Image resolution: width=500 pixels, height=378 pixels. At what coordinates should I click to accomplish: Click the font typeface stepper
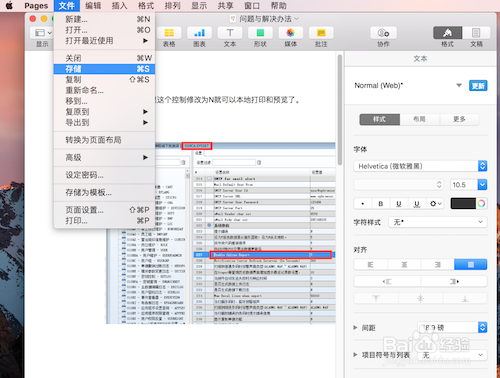coord(439,184)
